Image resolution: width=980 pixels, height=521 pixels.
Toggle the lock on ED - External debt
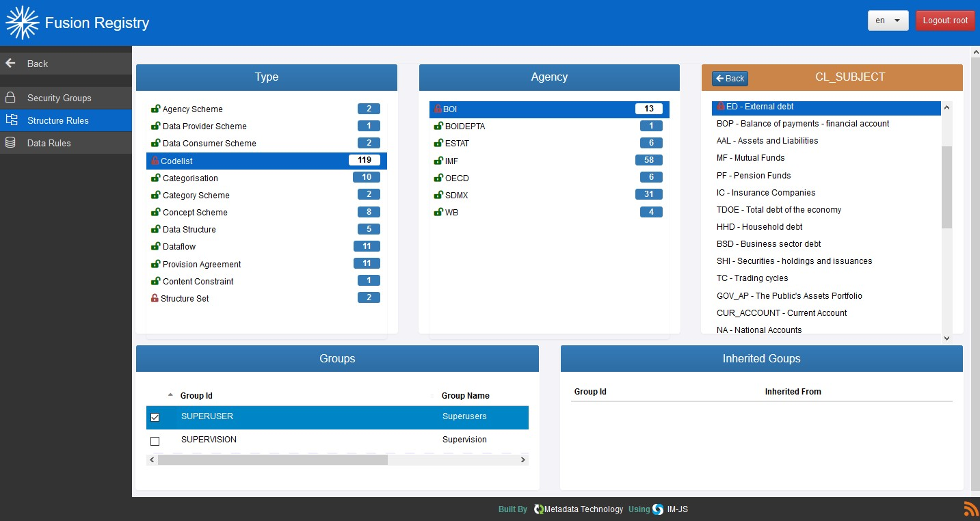(x=720, y=107)
